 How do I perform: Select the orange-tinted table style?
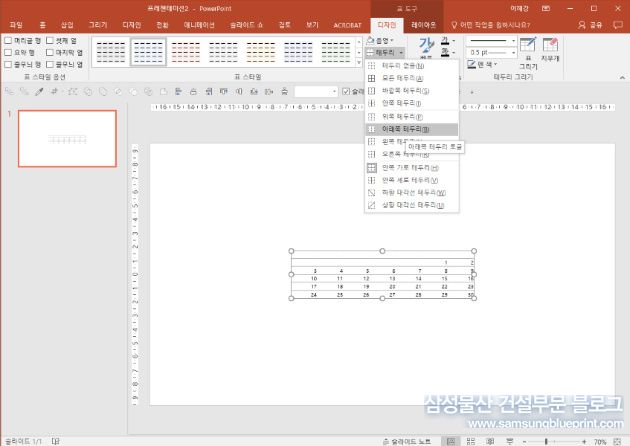pyautogui.click(x=186, y=52)
